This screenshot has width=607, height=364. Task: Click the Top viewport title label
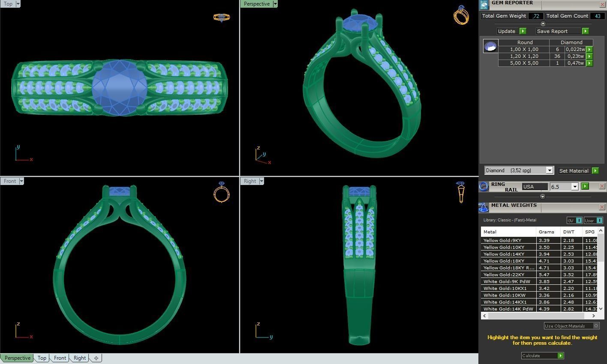point(8,4)
